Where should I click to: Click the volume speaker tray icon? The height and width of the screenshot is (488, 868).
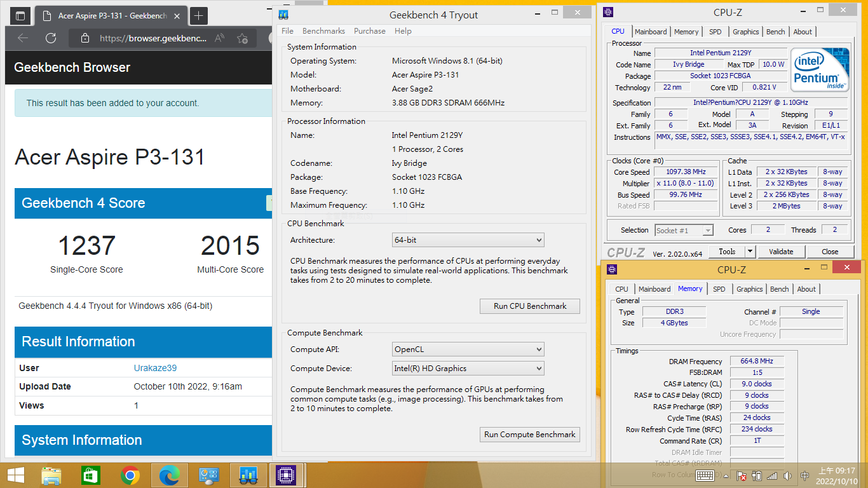[788, 475]
